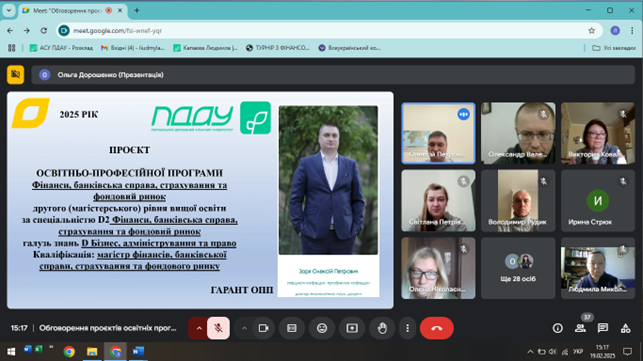Open 'ТУРНІР З ФІНАНСО...' bookmark
Viewport: 643px width, 361px height.
pyautogui.click(x=278, y=48)
